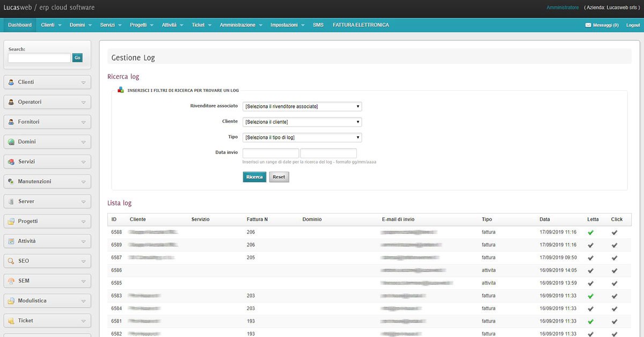Viewport: 644px width, 337px height.
Task: Open the Tipo di log dropdown
Action: click(x=302, y=137)
